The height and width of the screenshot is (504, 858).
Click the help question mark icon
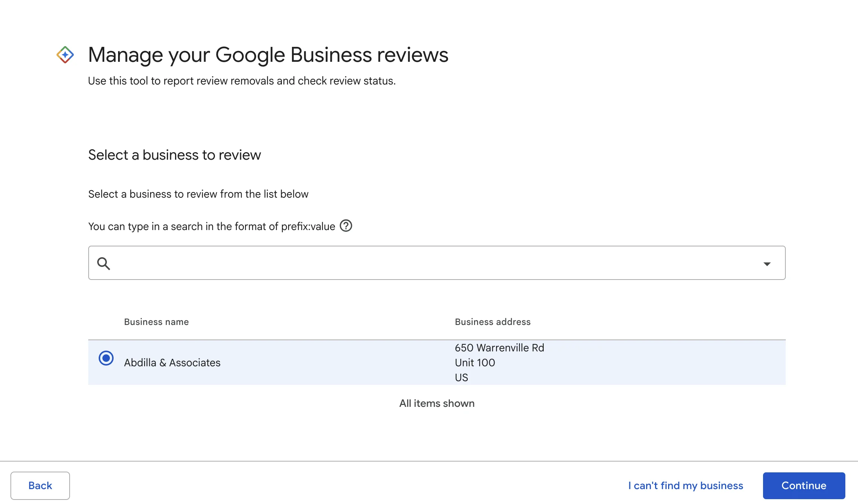(346, 226)
